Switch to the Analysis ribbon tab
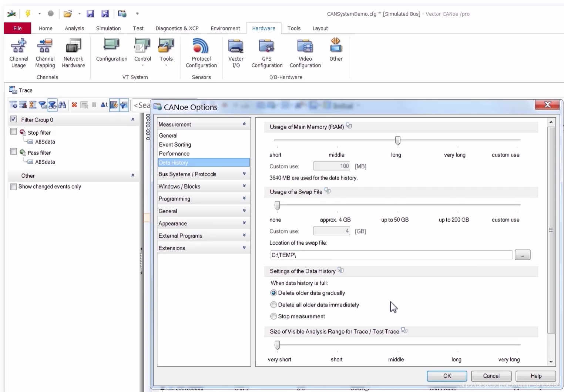The image size is (564, 392). tap(74, 28)
